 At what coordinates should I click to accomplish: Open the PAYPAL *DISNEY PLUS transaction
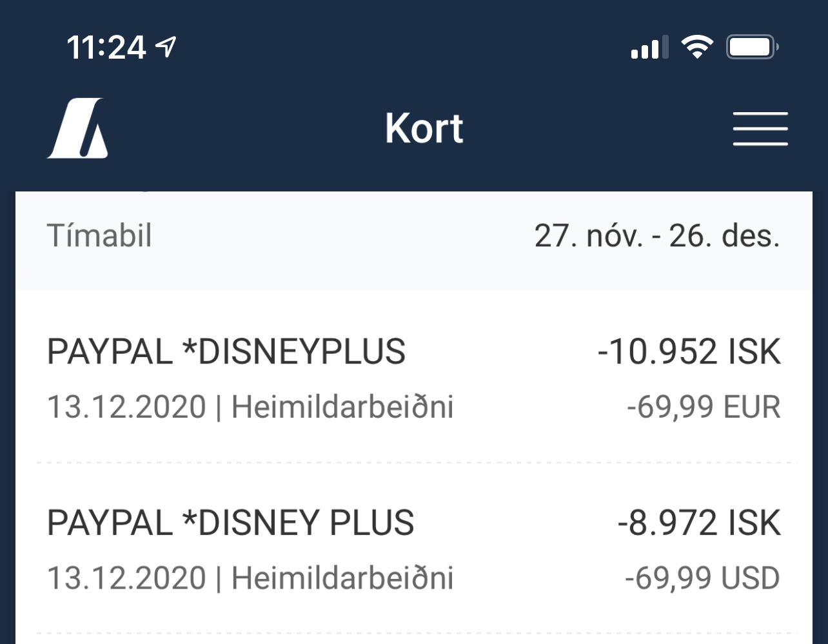tap(230, 522)
